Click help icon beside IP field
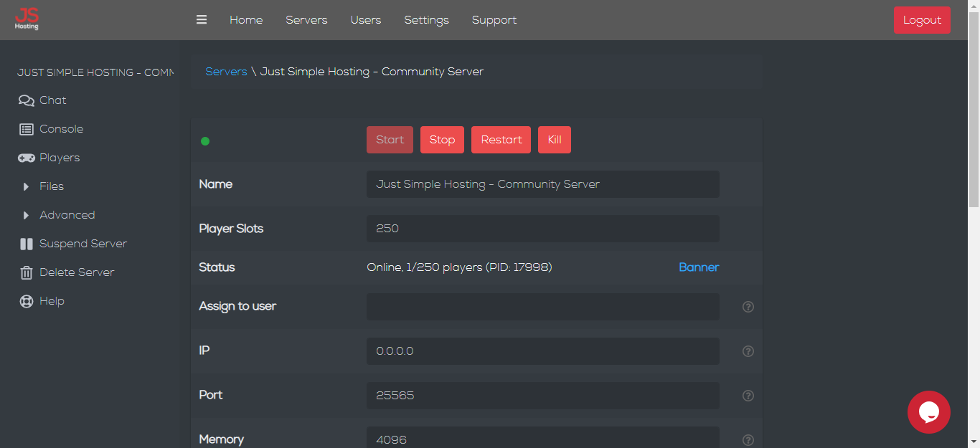 [x=748, y=351]
